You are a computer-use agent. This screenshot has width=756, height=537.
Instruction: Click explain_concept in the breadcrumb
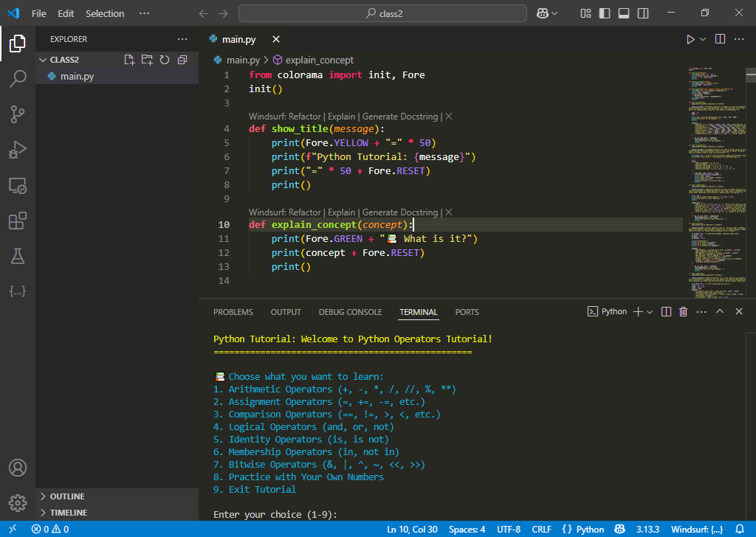pos(319,60)
